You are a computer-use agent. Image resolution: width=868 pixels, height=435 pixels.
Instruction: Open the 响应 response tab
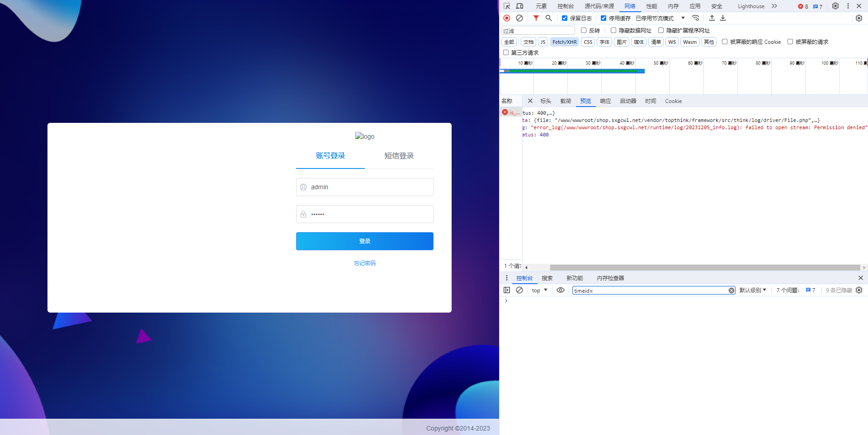[x=605, y=101]
